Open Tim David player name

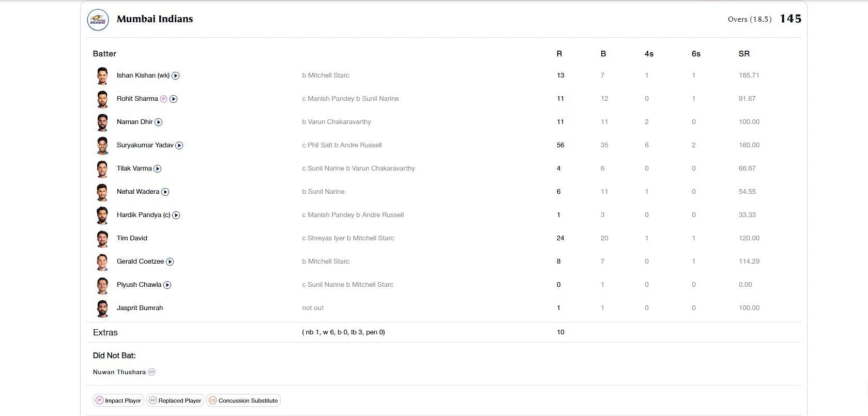132,238
